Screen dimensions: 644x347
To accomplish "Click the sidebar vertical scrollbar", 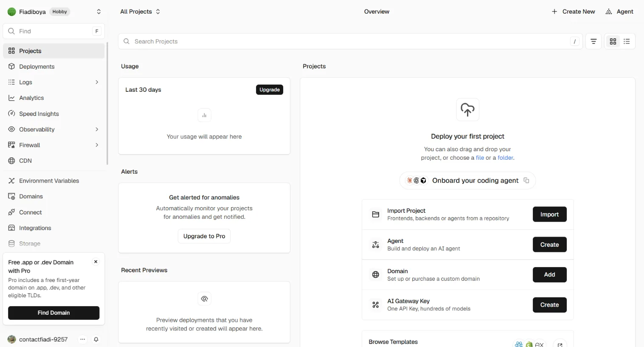I will (x=107, y=104).
